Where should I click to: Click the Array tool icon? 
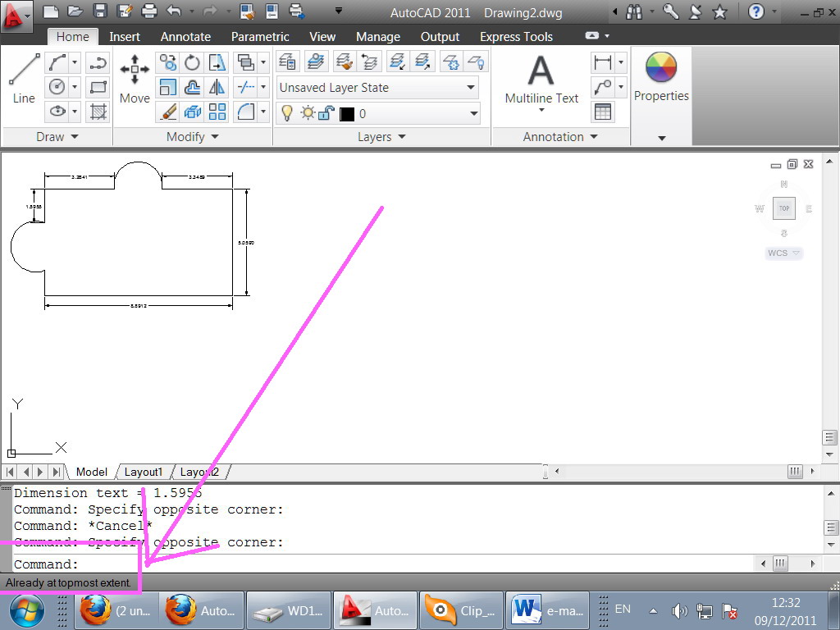[x=217, y=112]
